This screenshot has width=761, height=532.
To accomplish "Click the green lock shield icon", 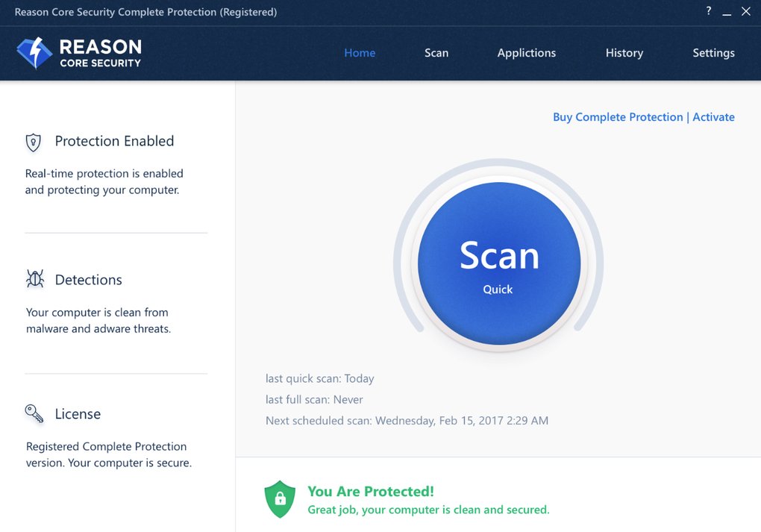I will 280,499.
